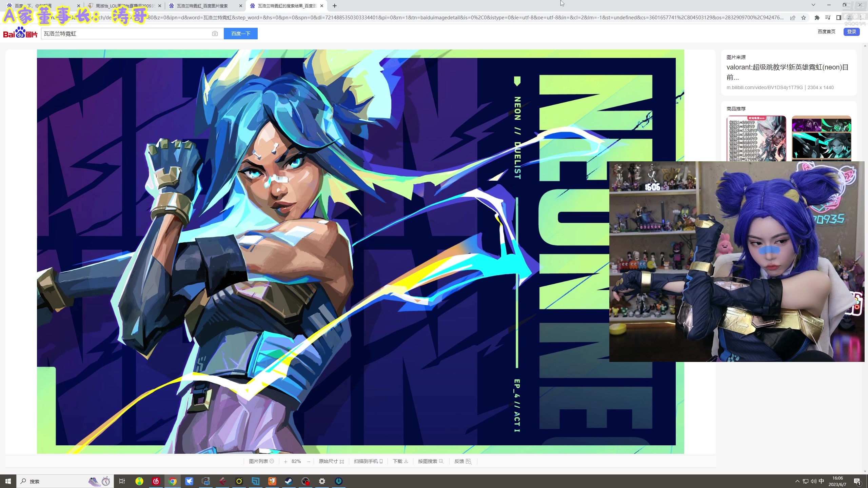The image size is (868, 488).
Task: Zoom in the image with plus icon
Action: (x=285, y=462)
